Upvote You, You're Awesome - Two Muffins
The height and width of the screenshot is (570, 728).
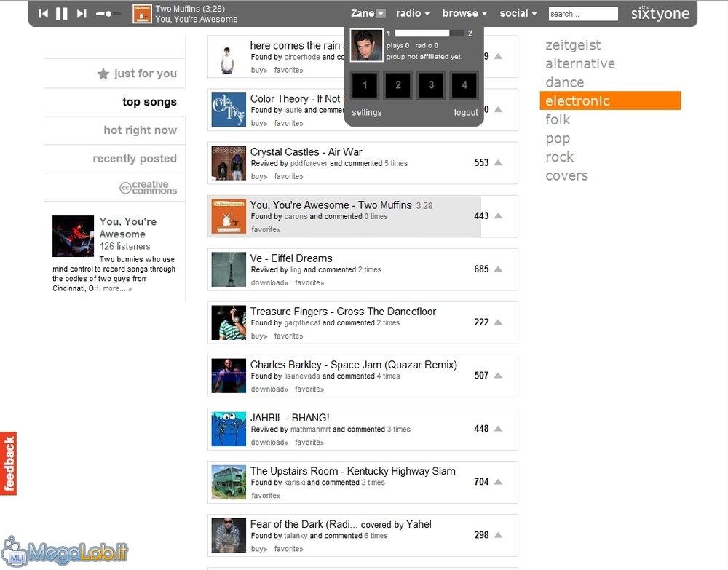[498, 215]
